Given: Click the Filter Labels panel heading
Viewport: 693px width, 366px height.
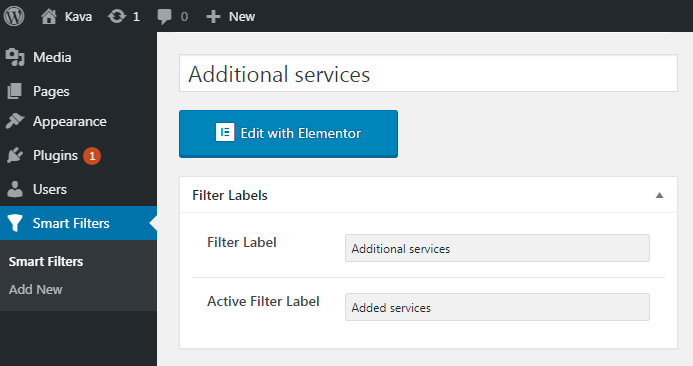Looking at the screenshot, I should tap(230, 195).
